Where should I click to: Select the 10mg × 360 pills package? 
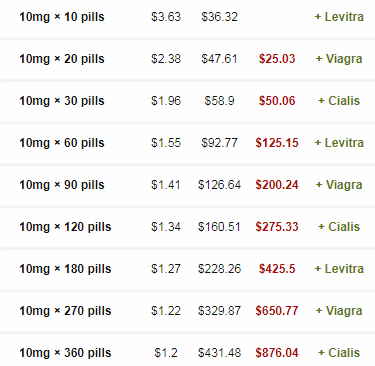(65, 353)
